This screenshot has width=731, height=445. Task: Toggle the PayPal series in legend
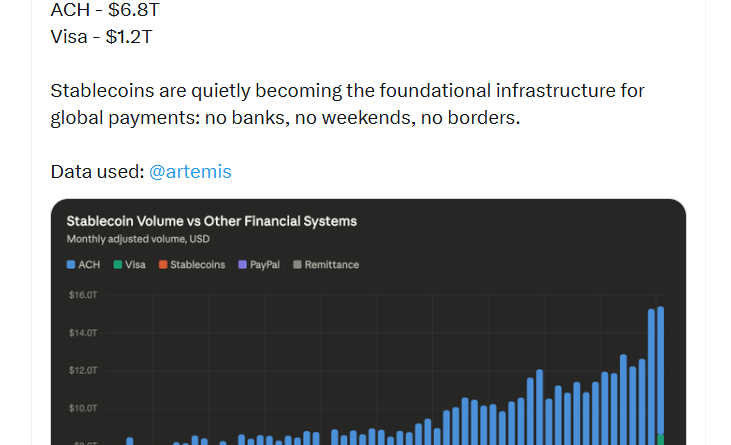pos(264,265)
